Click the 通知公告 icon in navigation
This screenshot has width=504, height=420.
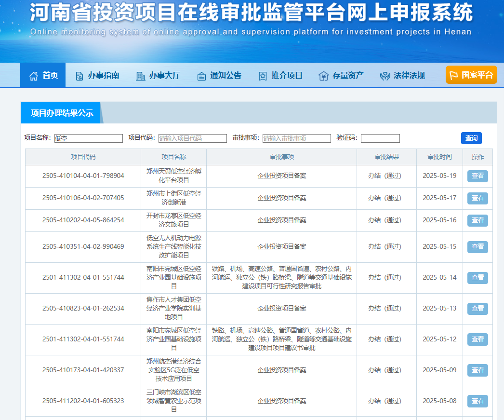pyautogui.click(x=201, y=76)
